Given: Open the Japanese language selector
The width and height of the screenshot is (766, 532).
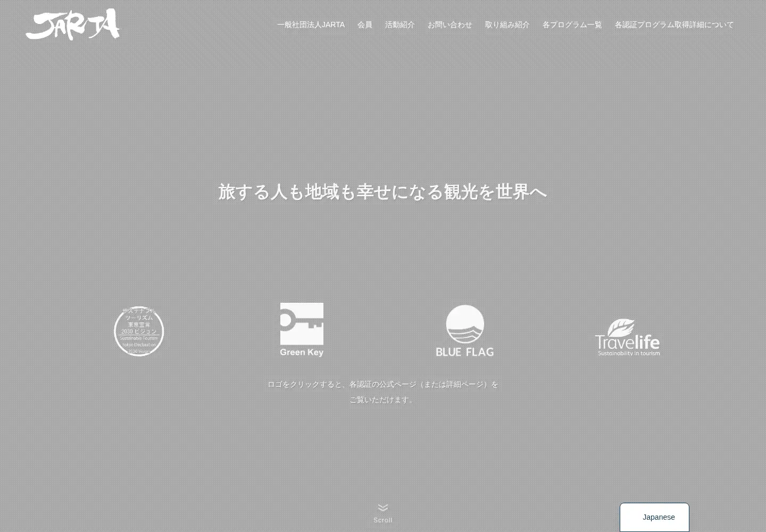Looking at the screenshot, I should 654,517.
